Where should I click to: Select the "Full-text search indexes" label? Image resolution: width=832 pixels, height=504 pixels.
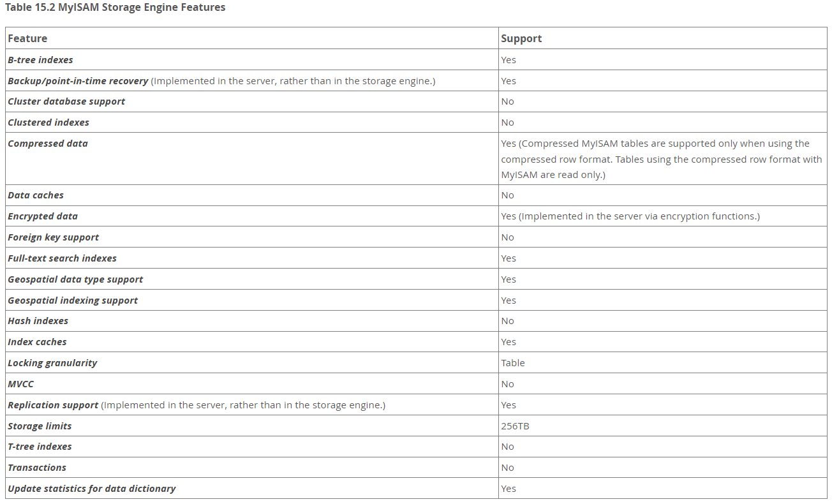coord(62,258)
